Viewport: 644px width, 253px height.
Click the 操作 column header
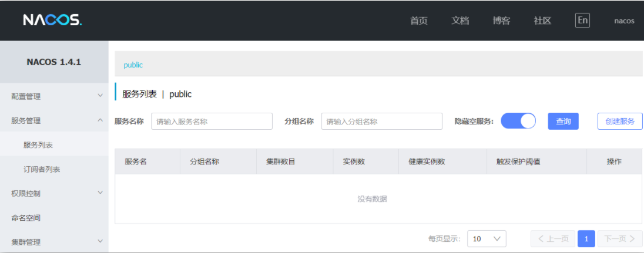coord(615,161)
